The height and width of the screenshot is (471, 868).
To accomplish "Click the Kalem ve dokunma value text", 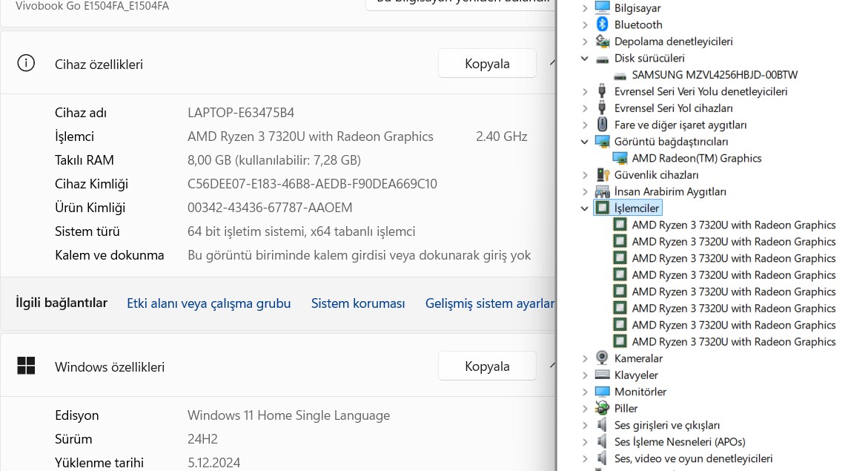I will click(x=360, y=255).
